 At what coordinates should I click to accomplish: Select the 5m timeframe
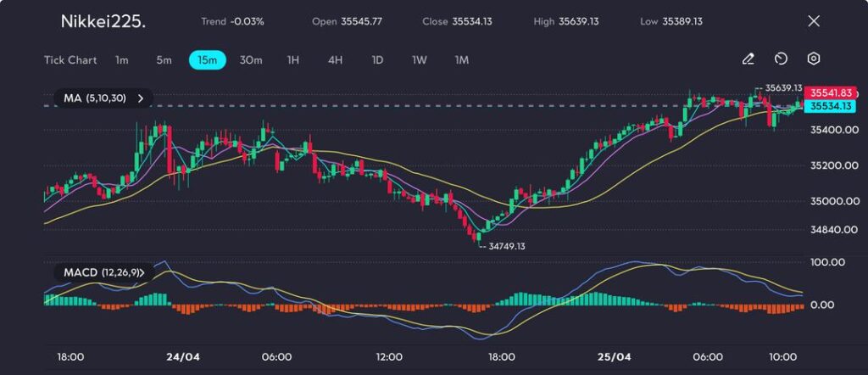pyautogui.click(x=164, y=60)
